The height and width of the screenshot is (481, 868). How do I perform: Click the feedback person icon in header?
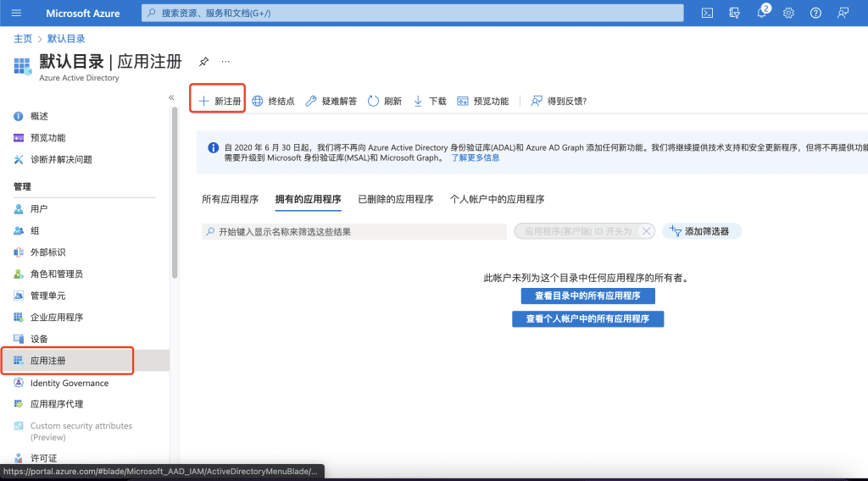click(x=843, y=13)
